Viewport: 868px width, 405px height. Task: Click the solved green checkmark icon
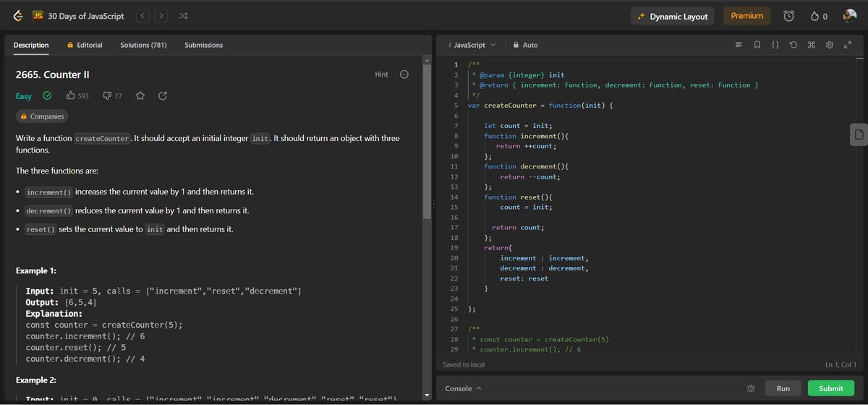pyautogui.click(x=47, y=95)
